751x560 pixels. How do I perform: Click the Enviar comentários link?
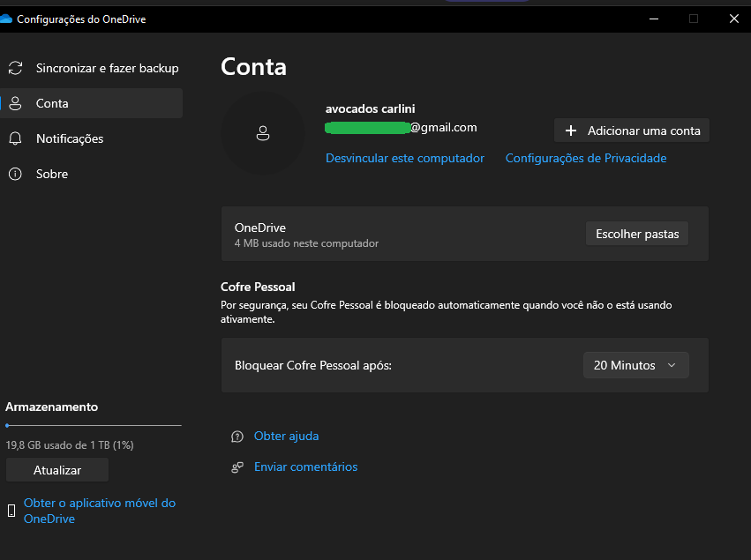coord(305,467)
